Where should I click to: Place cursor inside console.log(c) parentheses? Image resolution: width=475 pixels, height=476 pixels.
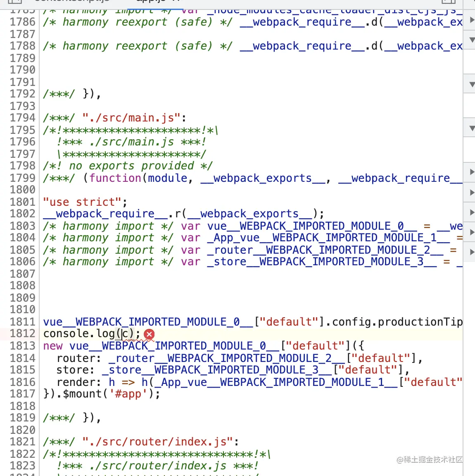(125, 333)
